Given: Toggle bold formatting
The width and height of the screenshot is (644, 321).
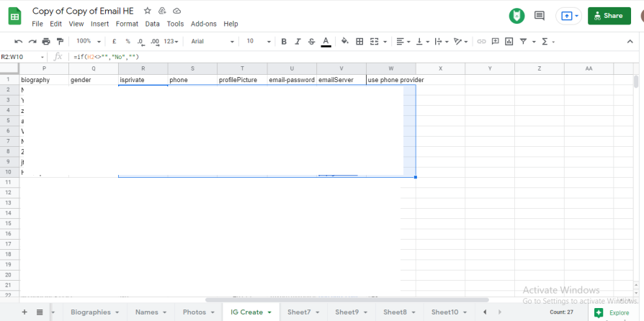Looking at the screenshot, I should [x=284, y=42].
